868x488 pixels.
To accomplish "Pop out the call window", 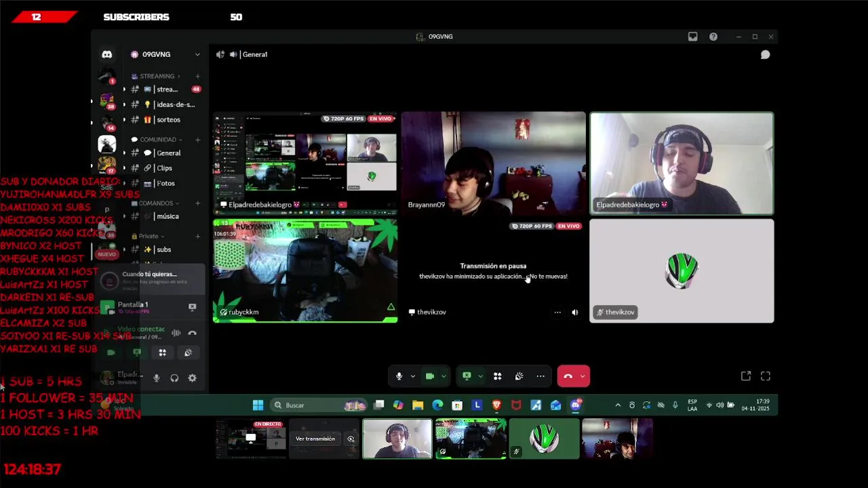I will pos(746,376).
